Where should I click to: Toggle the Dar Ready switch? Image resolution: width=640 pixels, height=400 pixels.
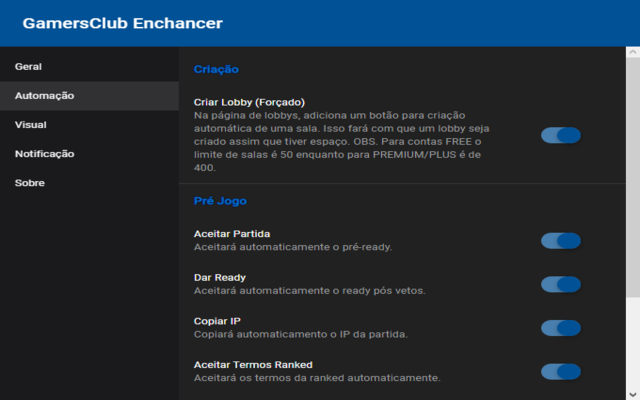(561, 284)
